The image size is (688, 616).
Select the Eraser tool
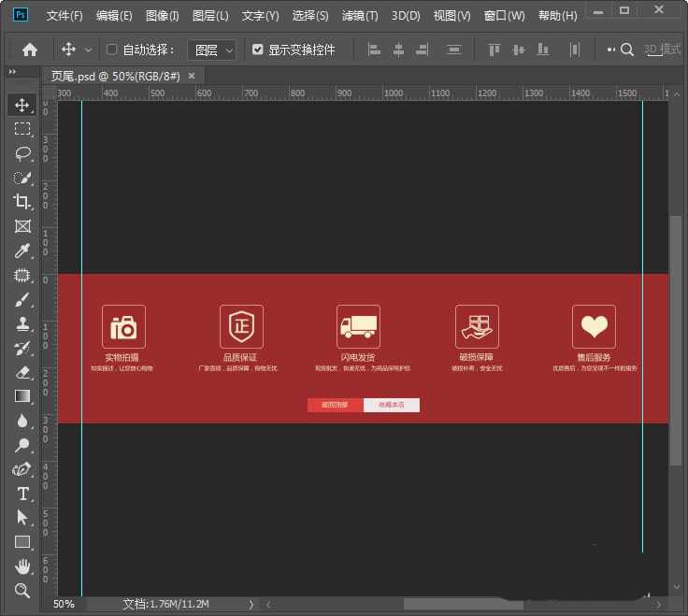point(22,372)
